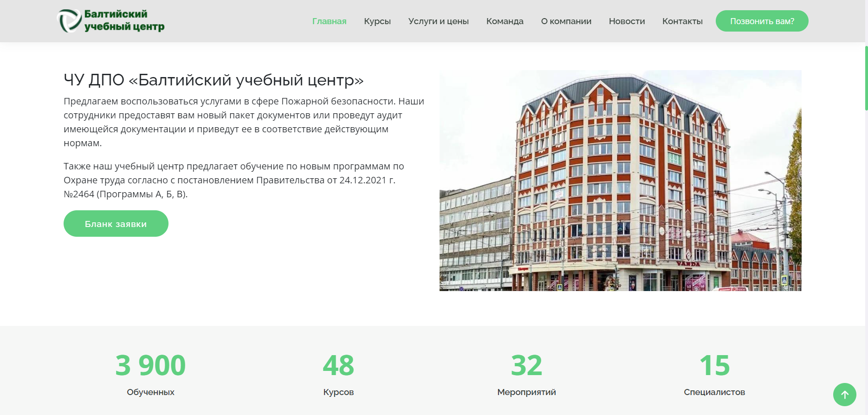
Task: Click the 48 Курсов counter number
Action: (x=338, y=365)
